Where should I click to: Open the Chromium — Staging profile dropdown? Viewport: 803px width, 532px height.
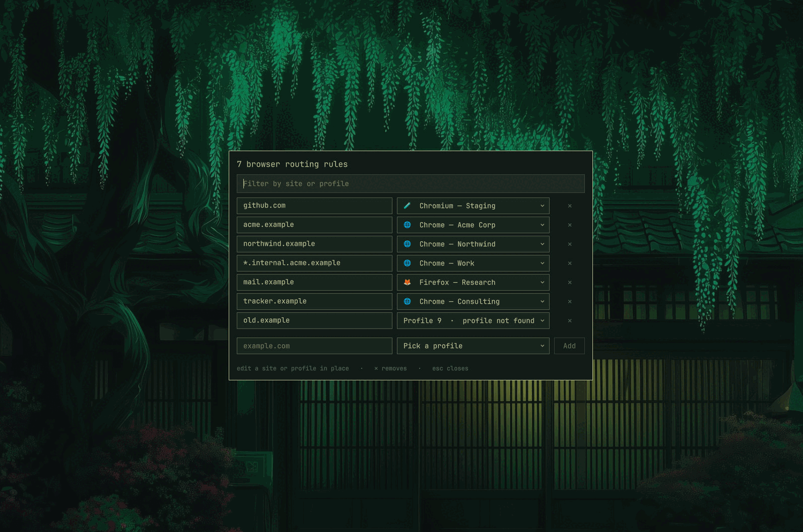click(473, 206)
